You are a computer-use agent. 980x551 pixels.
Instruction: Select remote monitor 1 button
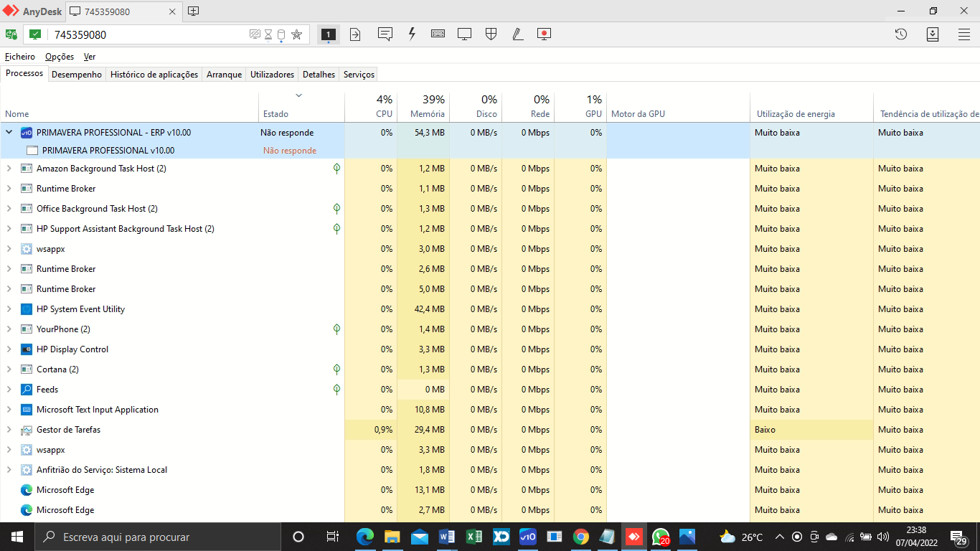click(328, 34)
